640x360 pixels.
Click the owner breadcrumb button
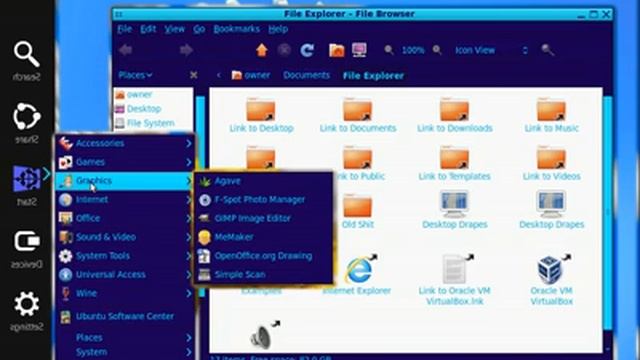tap(251, 76)
